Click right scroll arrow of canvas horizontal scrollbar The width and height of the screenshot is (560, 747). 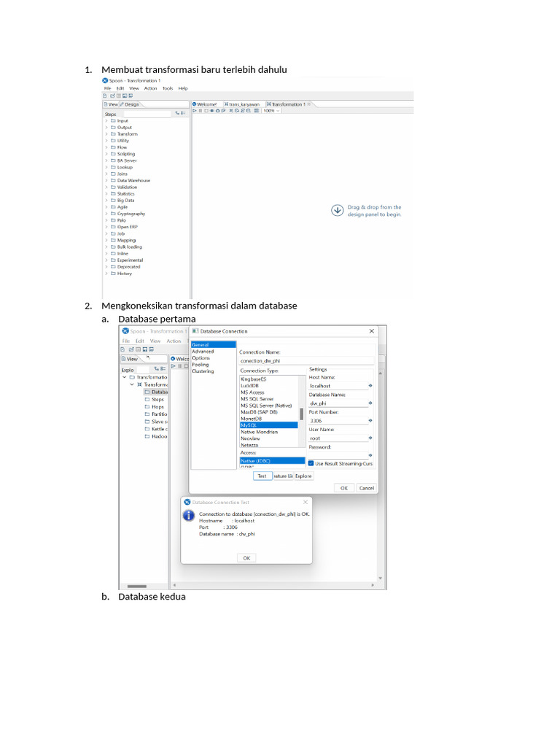(x=373, y=584)
